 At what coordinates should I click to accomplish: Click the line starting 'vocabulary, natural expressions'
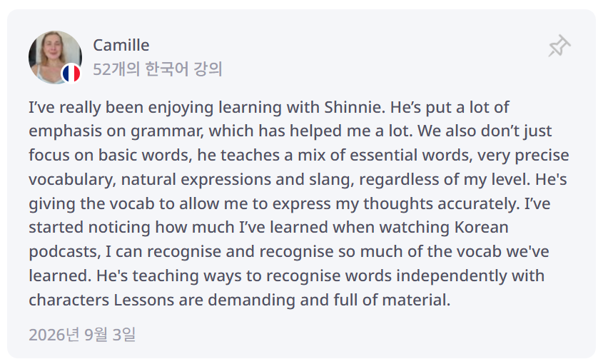pyautogui.click(x=298, y=180)
